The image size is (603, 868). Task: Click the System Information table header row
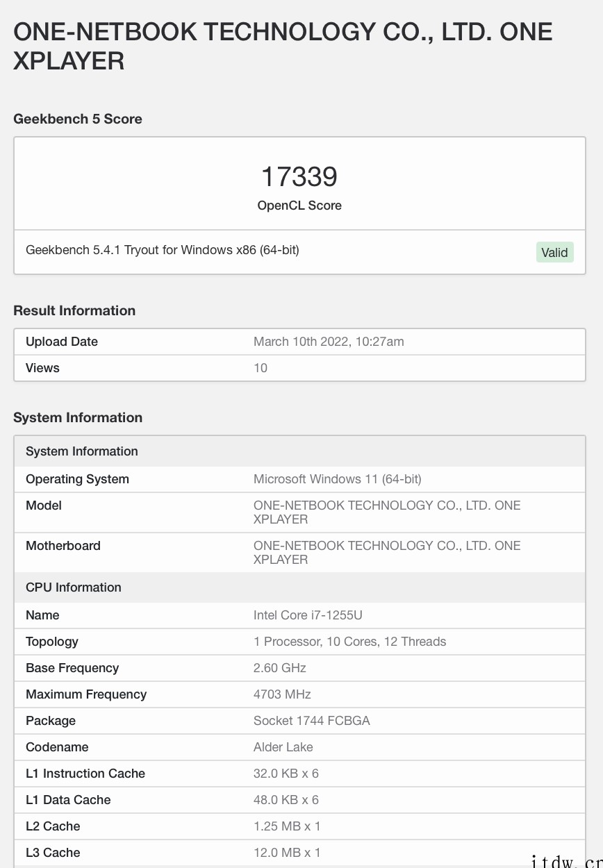[299, 451]
